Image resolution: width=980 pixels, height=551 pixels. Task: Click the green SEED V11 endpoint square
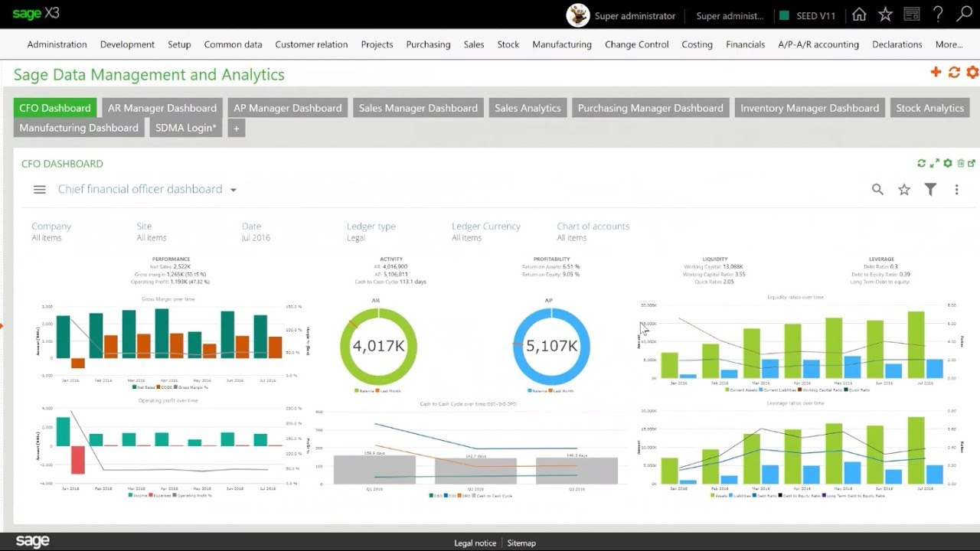click(784, 15)
